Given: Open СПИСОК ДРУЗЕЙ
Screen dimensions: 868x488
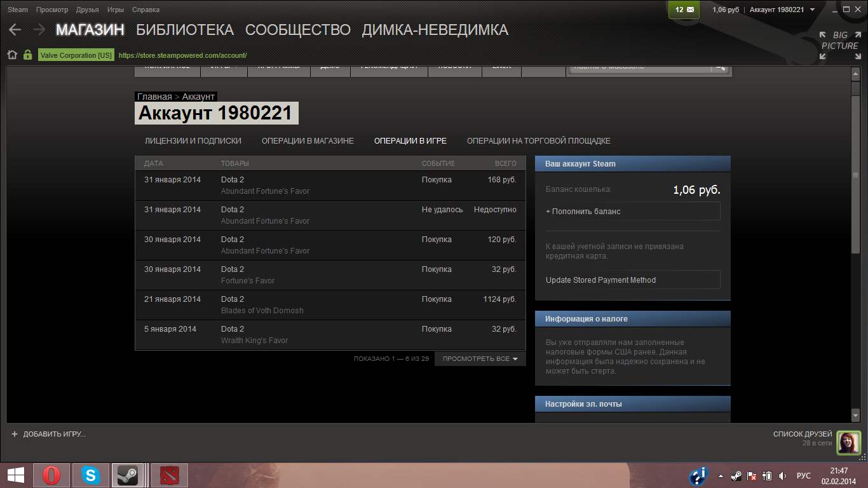Looking at the screenshot, I should [x=803, y=434].
